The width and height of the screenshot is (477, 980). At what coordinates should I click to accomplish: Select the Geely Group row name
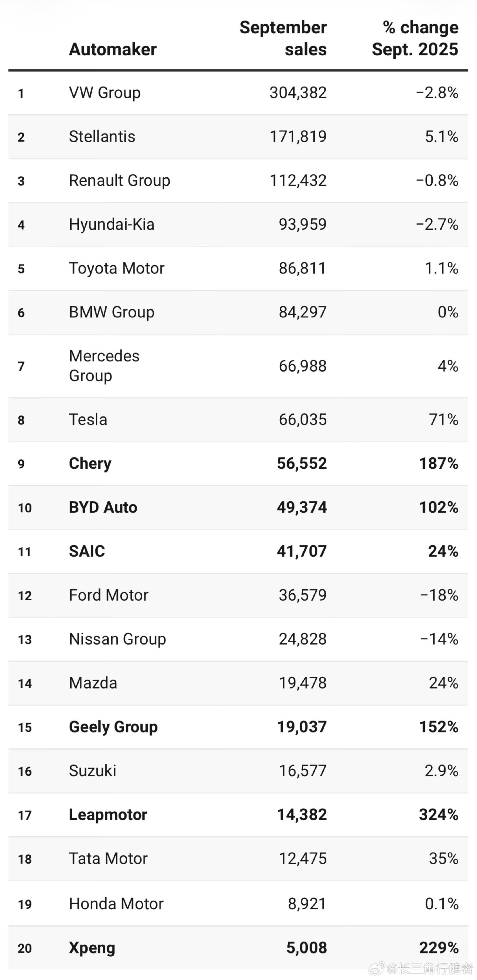(113, 727)
